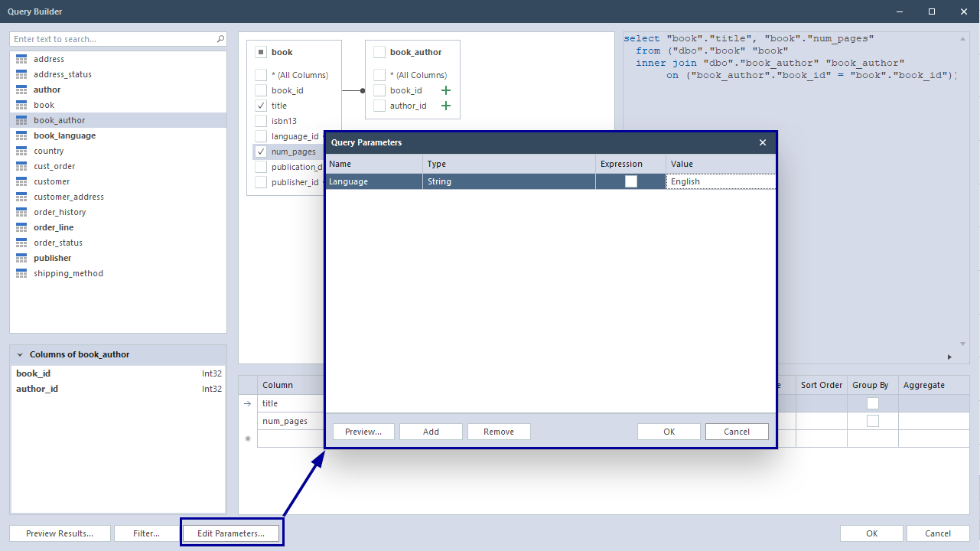Viewport: 980px width, 551px height.
Task: Toggle the book table header checkbox
Action: coord(261,52)
